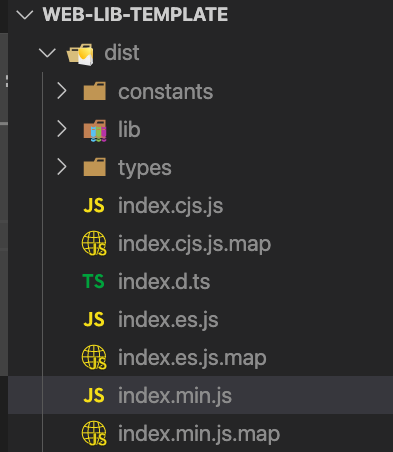Collapse the WEB-LIB-TEMPLATE root chevron
393x452 pixels.
(24, 15)
